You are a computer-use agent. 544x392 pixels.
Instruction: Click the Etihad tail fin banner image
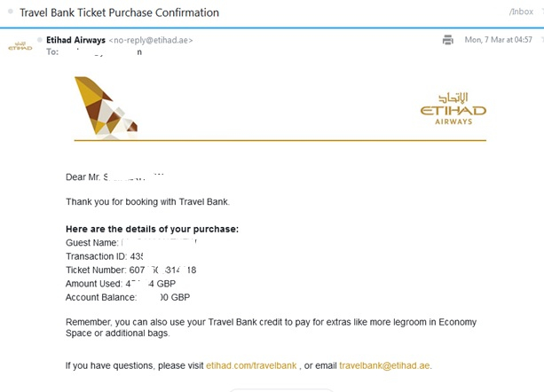(106, 106)
